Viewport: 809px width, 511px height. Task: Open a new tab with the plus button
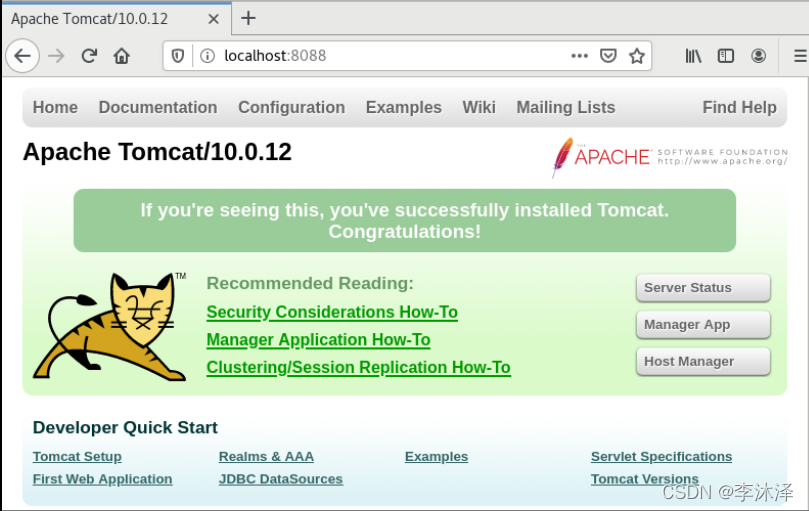click(x=248, y=19)
